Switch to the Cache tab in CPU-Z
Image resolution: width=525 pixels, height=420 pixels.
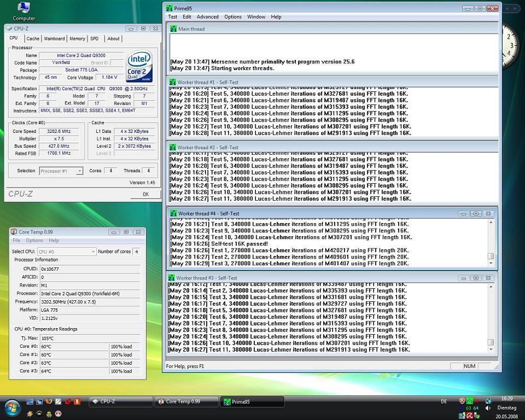(33, 38)
